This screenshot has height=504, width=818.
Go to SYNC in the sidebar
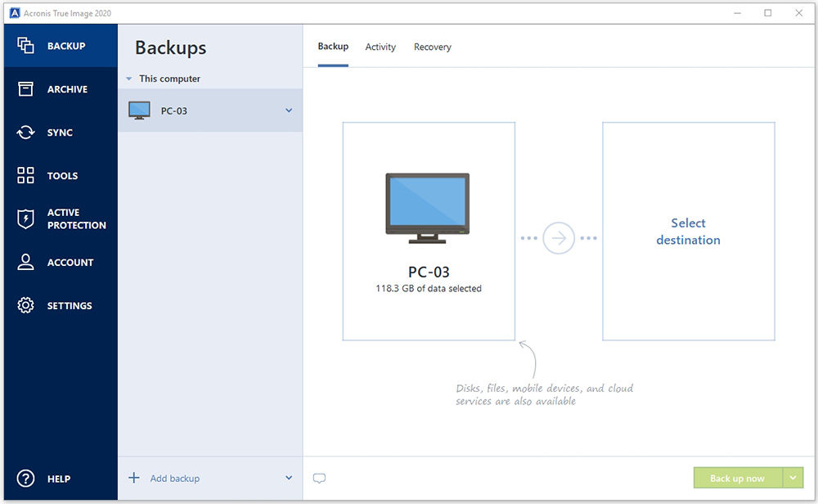click(60, 133)
